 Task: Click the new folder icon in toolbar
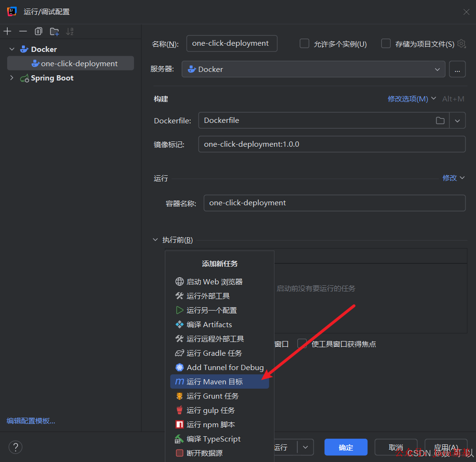click(x=54, y=31)
